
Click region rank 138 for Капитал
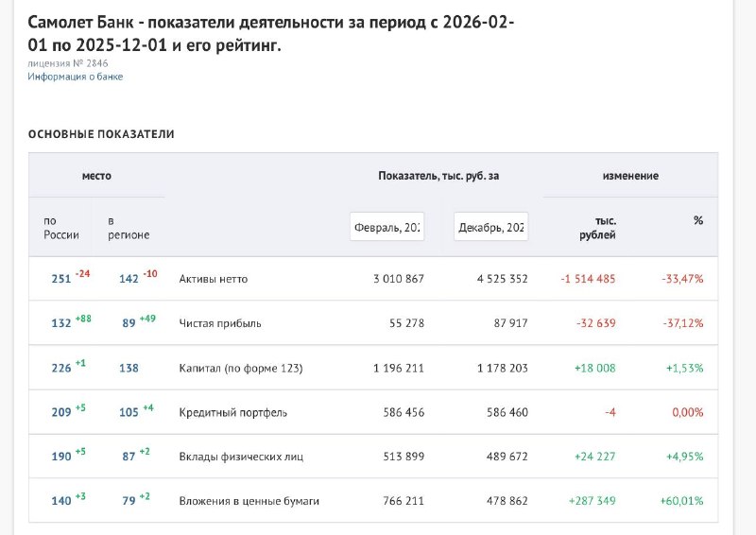click(129, 368)
